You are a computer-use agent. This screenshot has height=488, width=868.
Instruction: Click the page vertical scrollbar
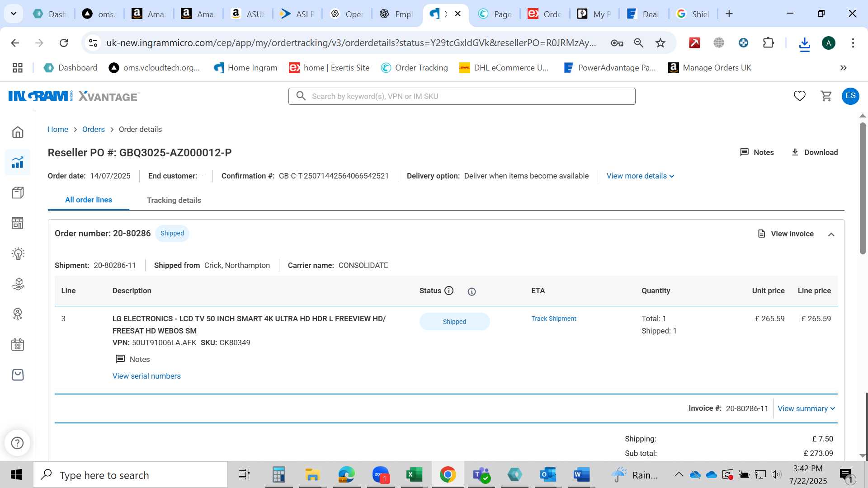[x=863, y=188]
